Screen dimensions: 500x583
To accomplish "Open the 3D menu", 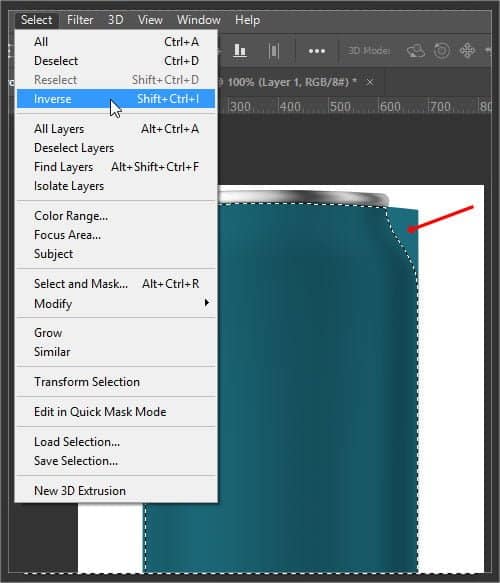I will [x=116, y=20].
